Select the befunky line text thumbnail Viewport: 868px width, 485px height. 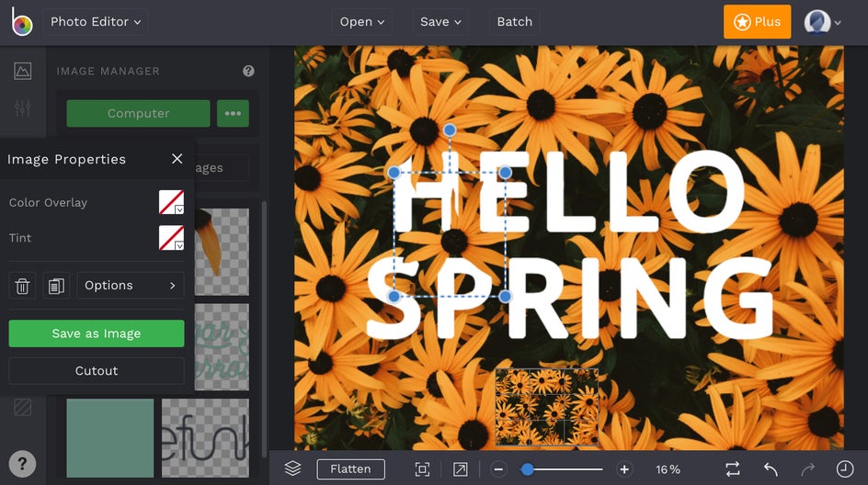205,438
